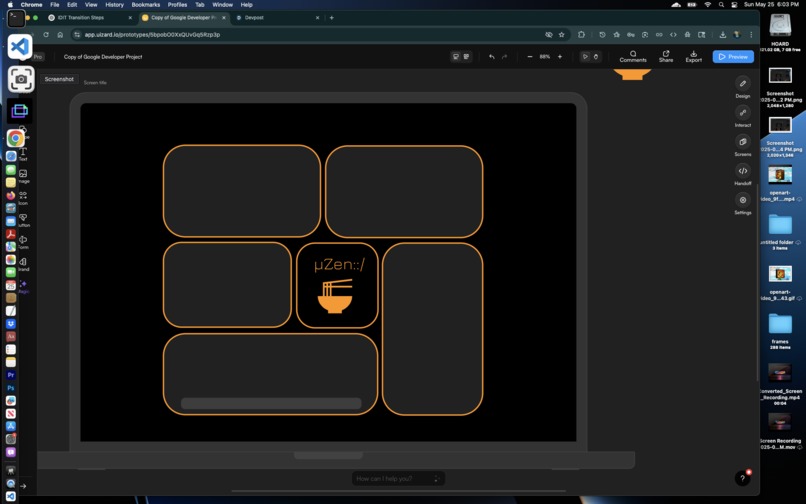The image size is (806, 504).
Task: Open the Magic AI tool
Action: pyautogui.click(x=23, y=286)
